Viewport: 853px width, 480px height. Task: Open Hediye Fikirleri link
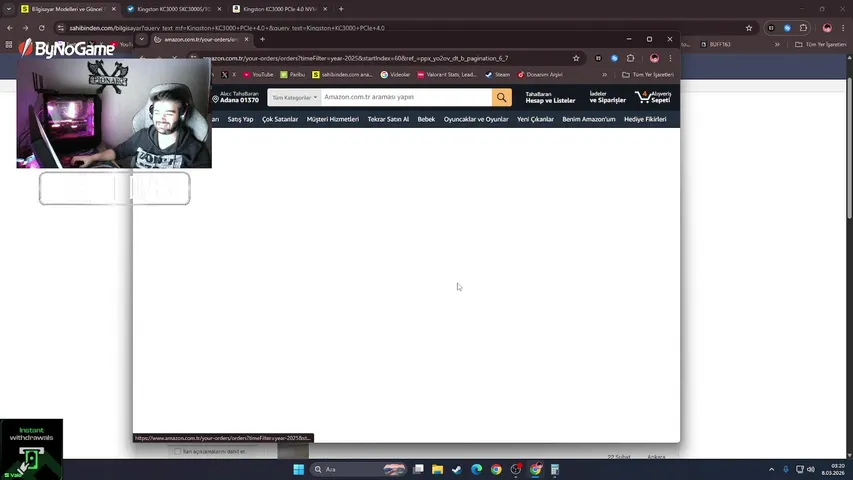pyautogui.click(x=645, y=119)
